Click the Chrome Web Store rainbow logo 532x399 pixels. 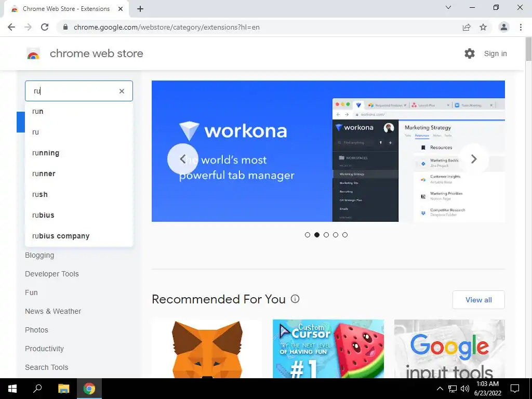point(33,54)
